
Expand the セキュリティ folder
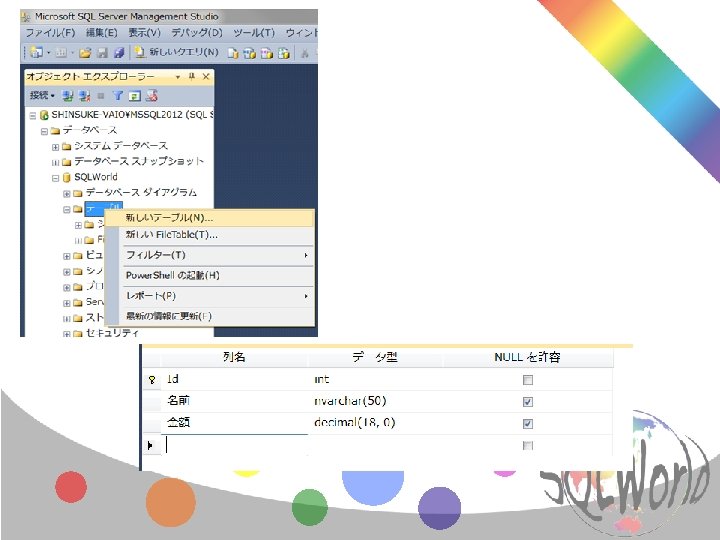pos(67,334)
